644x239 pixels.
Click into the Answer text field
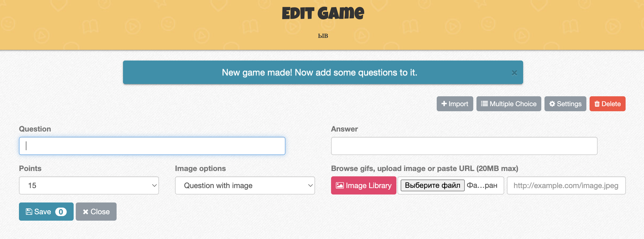464,146
